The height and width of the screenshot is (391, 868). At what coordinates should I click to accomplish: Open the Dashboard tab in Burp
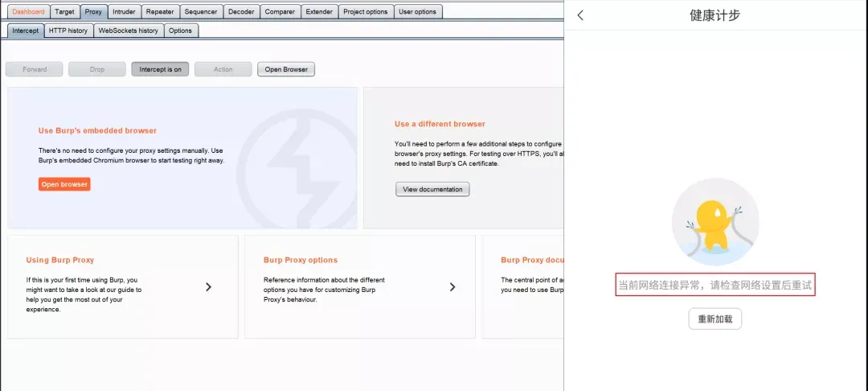point(28,11)
